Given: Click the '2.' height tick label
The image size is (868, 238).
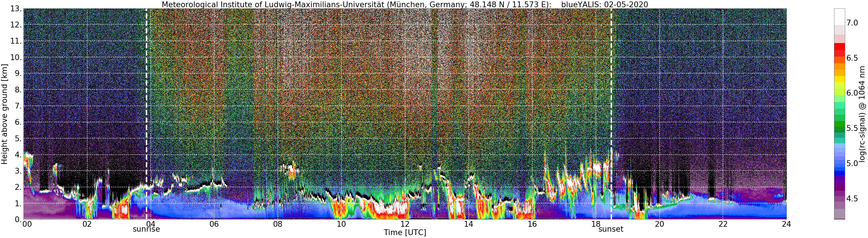Looking at the screenshot, I should click(18, 187).
